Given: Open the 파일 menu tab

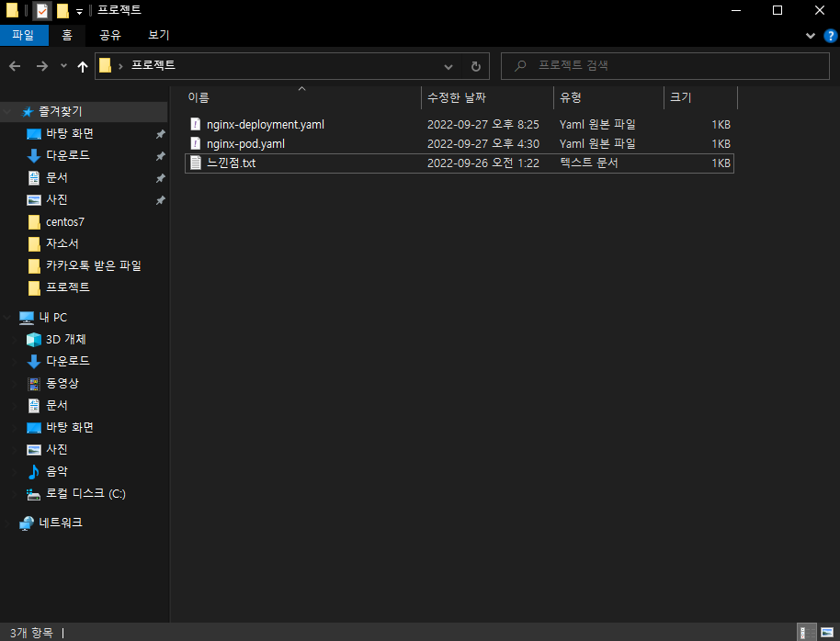Looking at the screenshot, I should pyautogui.click(x=23, y=35).
